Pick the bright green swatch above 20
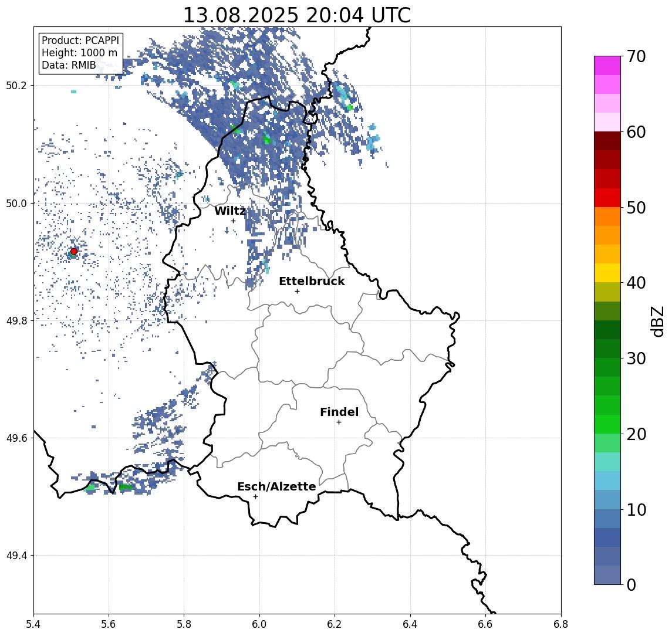672x636 pixels. 607,424
